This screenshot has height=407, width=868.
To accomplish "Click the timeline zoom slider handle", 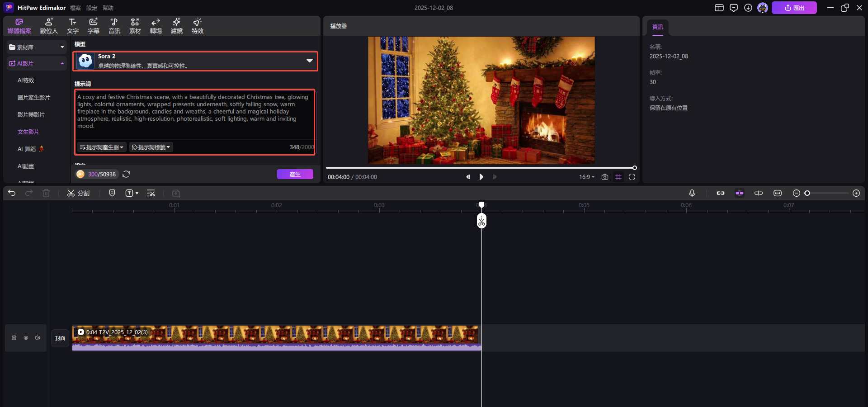I will pyautogui.click(x=807, y=193).
